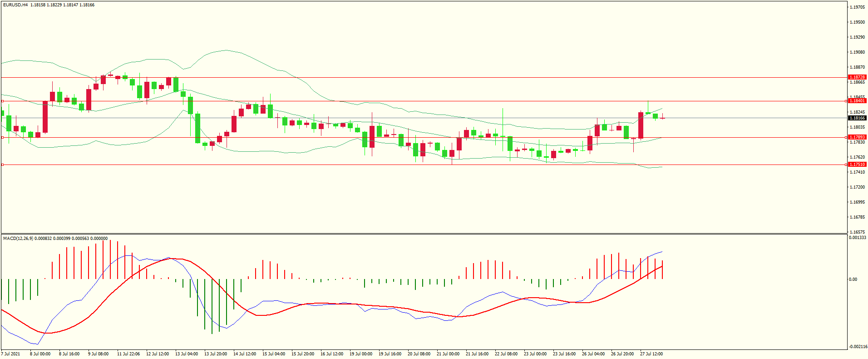Click the 0.001333 value on MACD scale
This screenshot has width=868, height=359.
point(858,238)
